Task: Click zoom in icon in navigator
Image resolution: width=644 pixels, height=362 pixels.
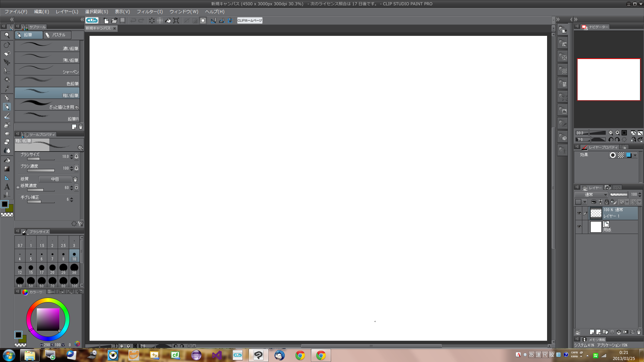Action: [617, 133]
